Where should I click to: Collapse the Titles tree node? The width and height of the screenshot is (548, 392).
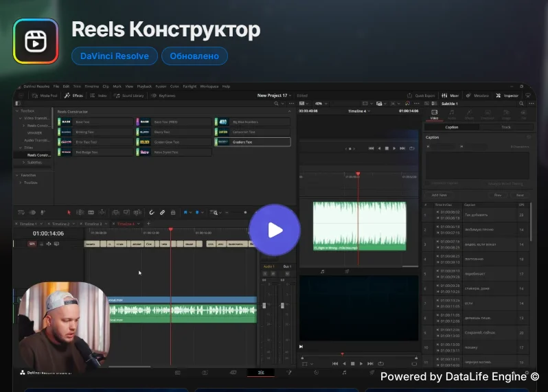(21, 148)
